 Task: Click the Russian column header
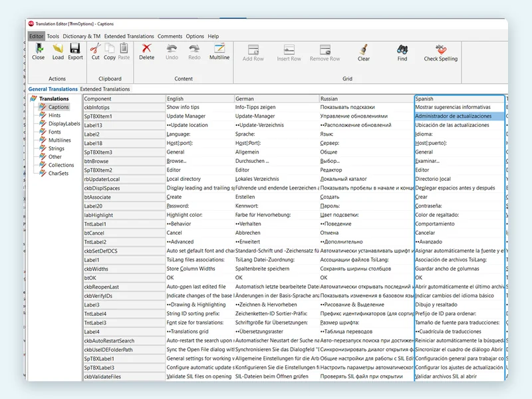point(366,98)
